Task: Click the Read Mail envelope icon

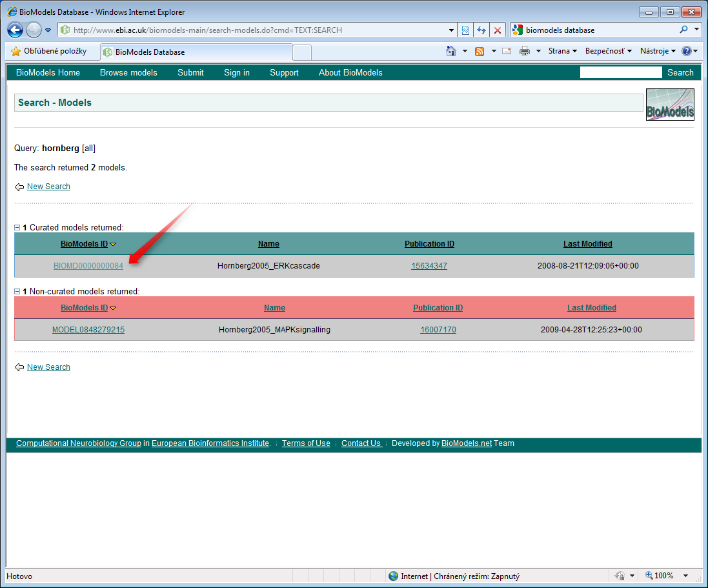Action: click(x=507, y=51)
